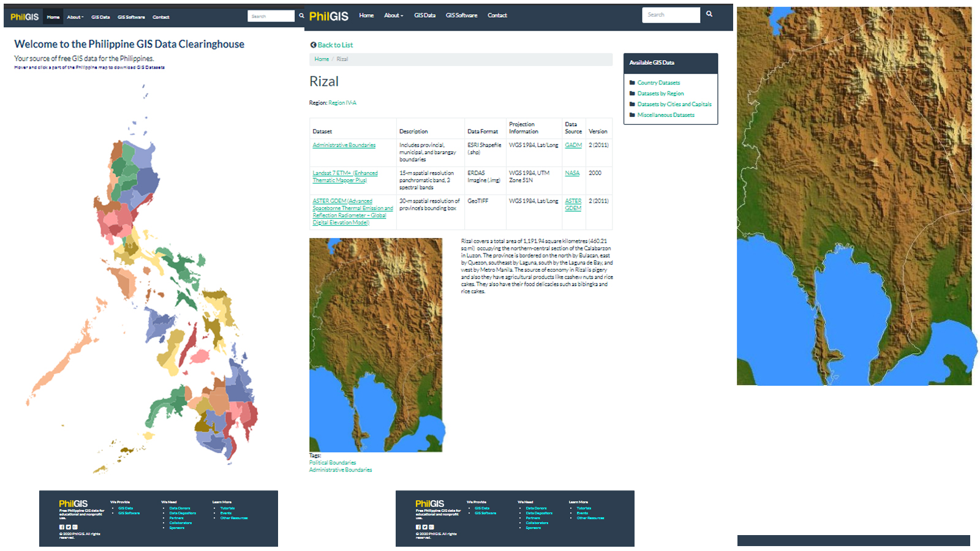Click the folder icon beside Datasets by Cities and Capitals
This screenshot has width=980, height=551.
pyautogui.click(x=632, y=104)
